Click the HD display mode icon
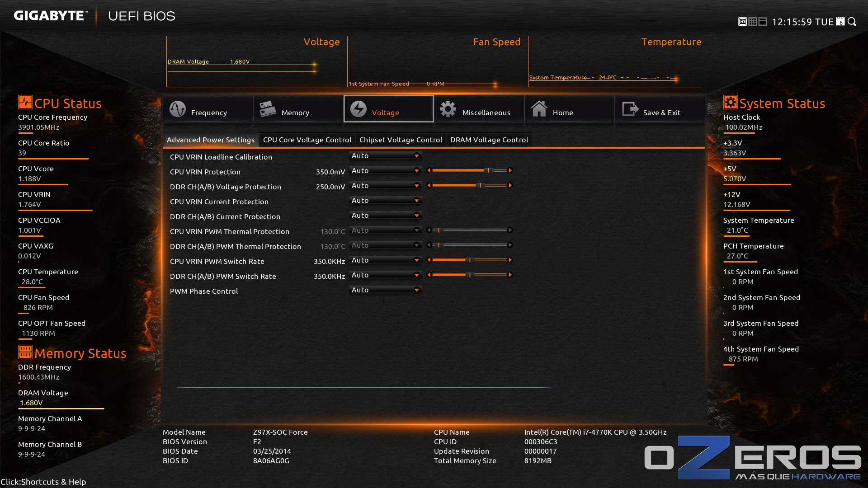 [x=742, y=22]
